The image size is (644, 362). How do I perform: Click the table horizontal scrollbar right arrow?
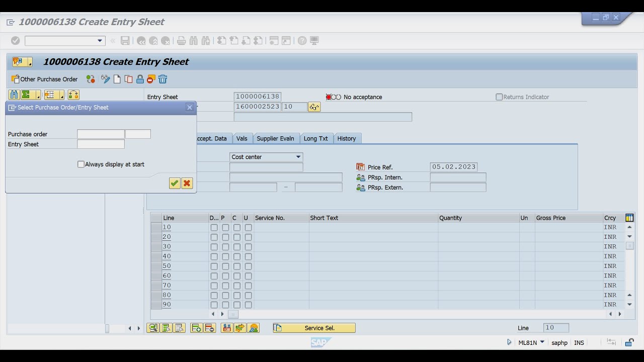620,314
